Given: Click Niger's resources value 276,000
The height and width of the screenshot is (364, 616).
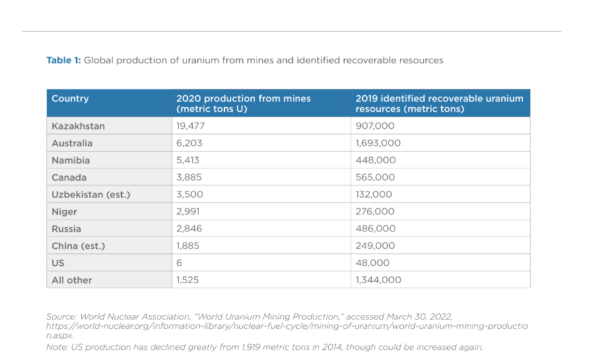Looking at the screenshot, I should point(375,212).
